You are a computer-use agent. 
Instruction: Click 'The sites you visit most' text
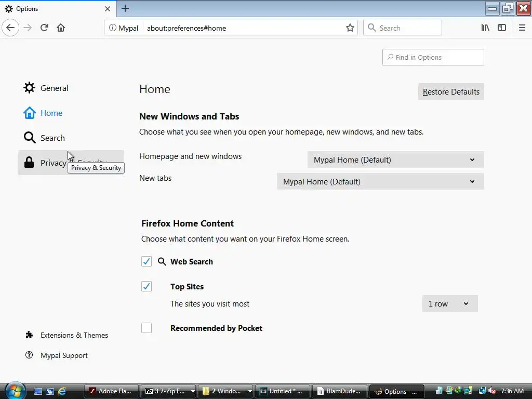(x=210, y=303)
